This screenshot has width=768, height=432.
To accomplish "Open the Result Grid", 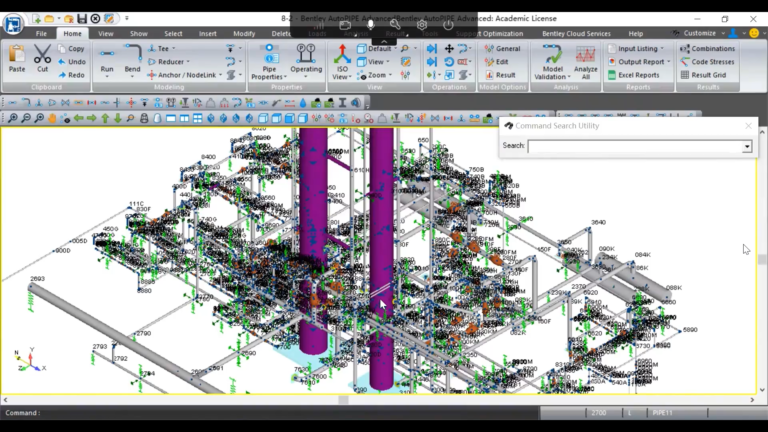I will [703, 75].
